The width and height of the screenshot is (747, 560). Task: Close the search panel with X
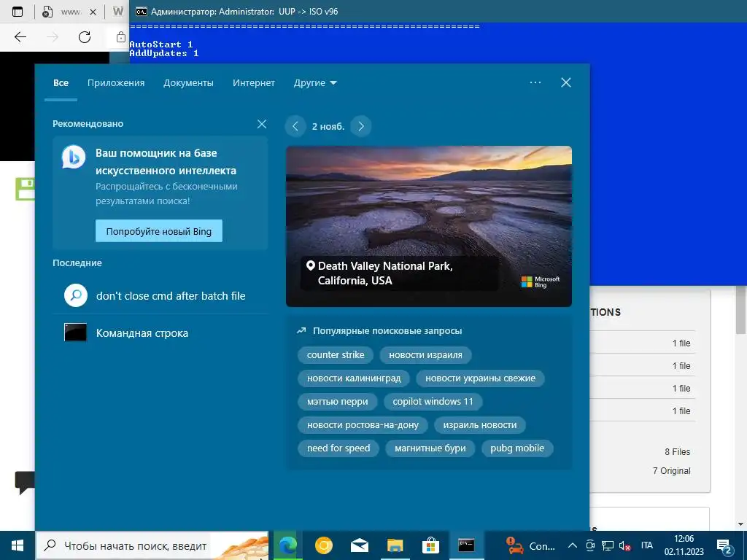566,82
